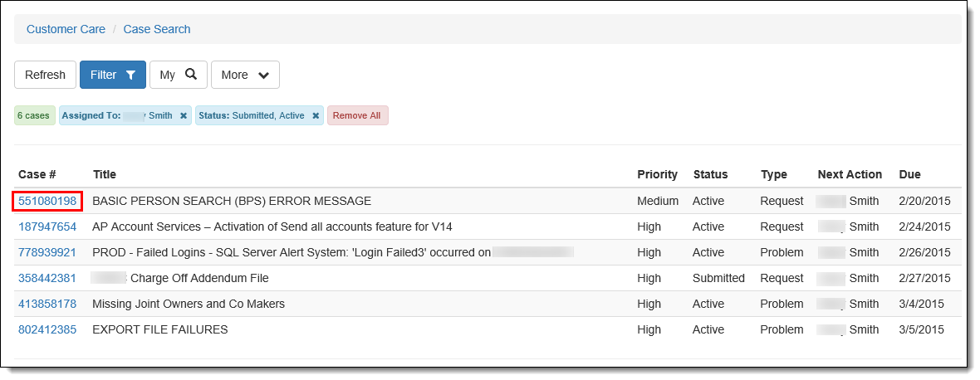Click Remove All filters button
Screen dimensions: 980x380
pos(357,115)
